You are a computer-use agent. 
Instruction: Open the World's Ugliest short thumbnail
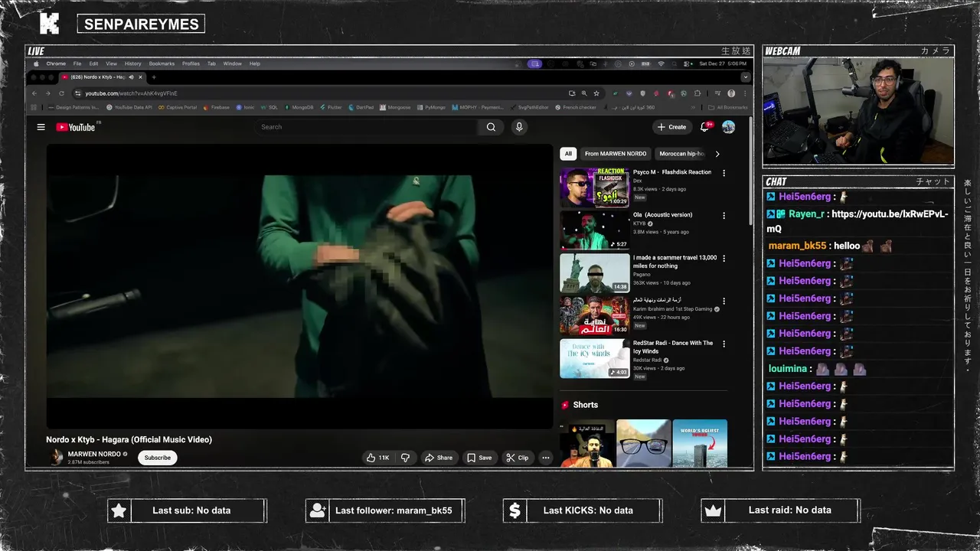[700, 443]
